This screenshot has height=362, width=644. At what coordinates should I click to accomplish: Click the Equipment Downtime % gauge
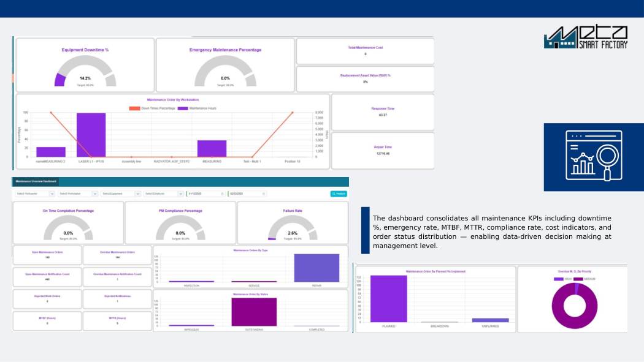85,70
